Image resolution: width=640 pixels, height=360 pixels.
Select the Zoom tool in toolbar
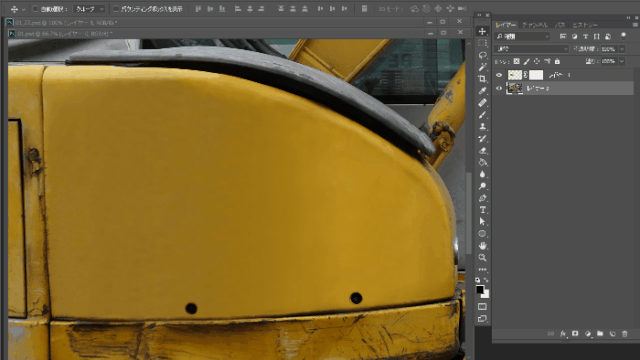(482, 258)
